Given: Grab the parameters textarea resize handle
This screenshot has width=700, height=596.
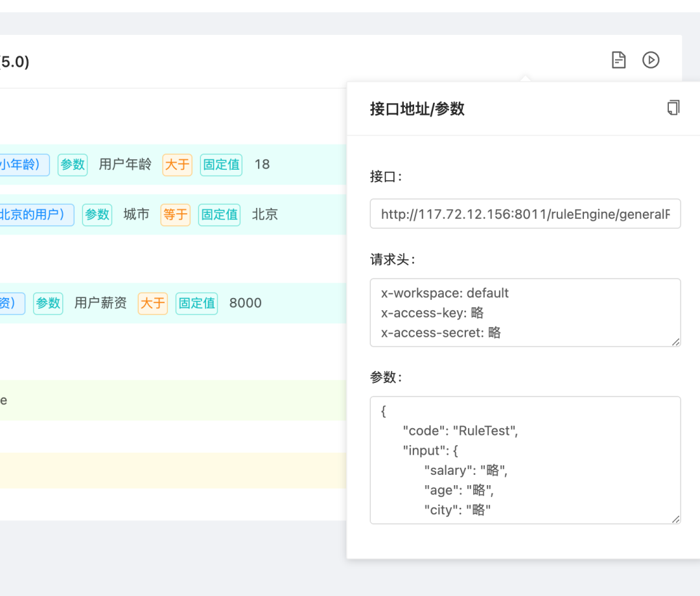Looking at the screenshot, I should click(x=675, y=520).
